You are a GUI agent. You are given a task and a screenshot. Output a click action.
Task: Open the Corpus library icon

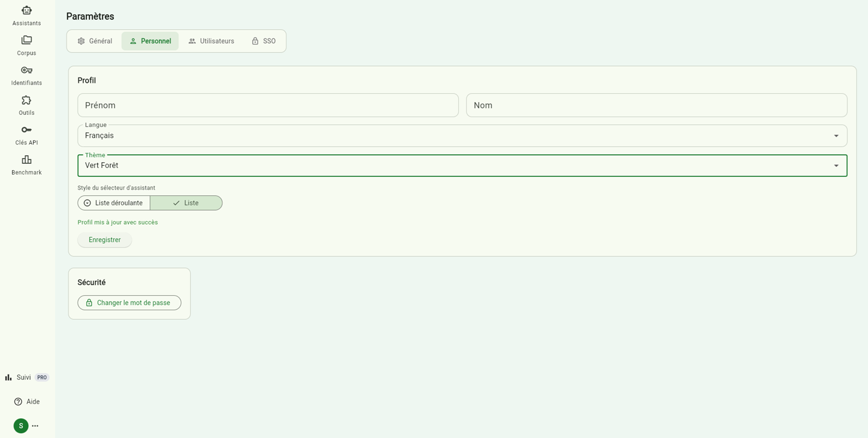[26, 40]
